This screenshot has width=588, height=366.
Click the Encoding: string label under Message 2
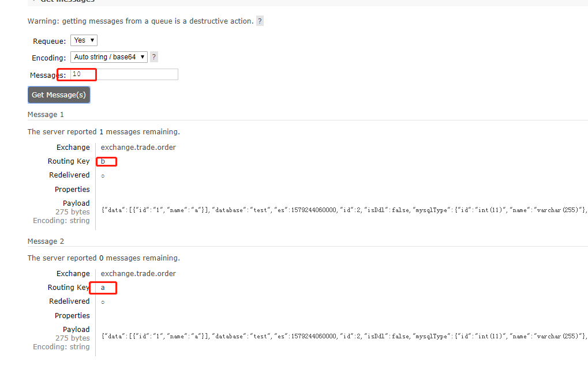point(61,346)
